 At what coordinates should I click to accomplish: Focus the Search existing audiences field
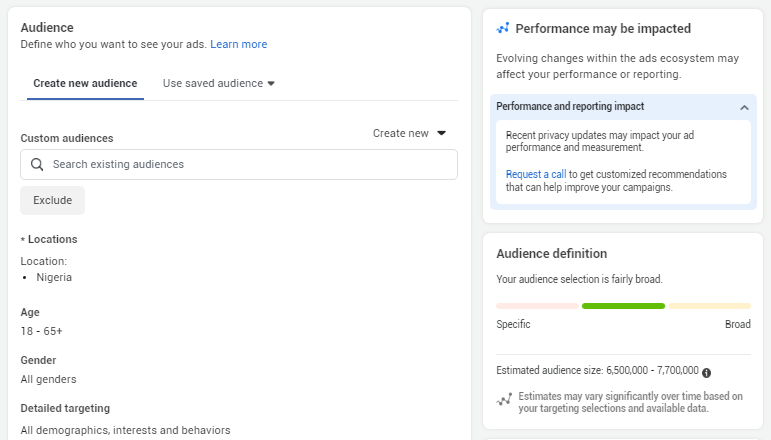239,164
